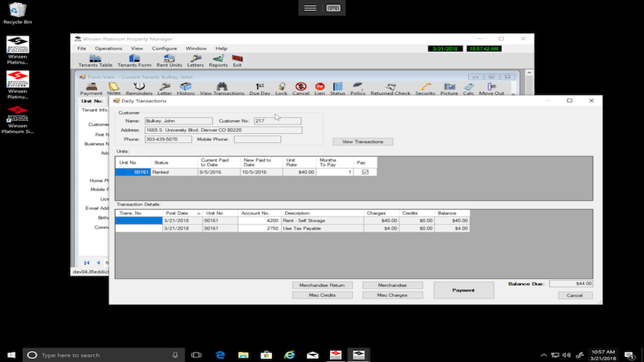Open the Policy umbrella icon

[357, 89]
